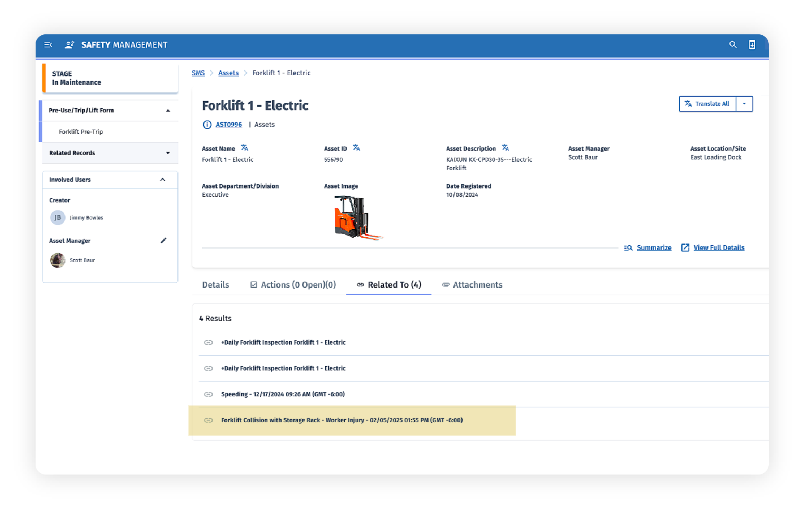The width and height of the screenshot is (812, 522).
Task: Click the mobile download icon in header
Action: pyautogui.click(x=751, y=45)
